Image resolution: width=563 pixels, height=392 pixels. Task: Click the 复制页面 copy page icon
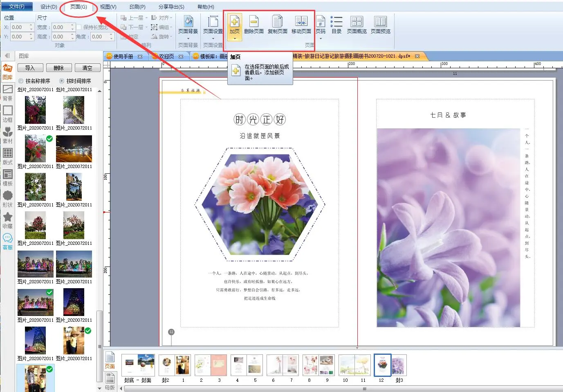point(277,23)
